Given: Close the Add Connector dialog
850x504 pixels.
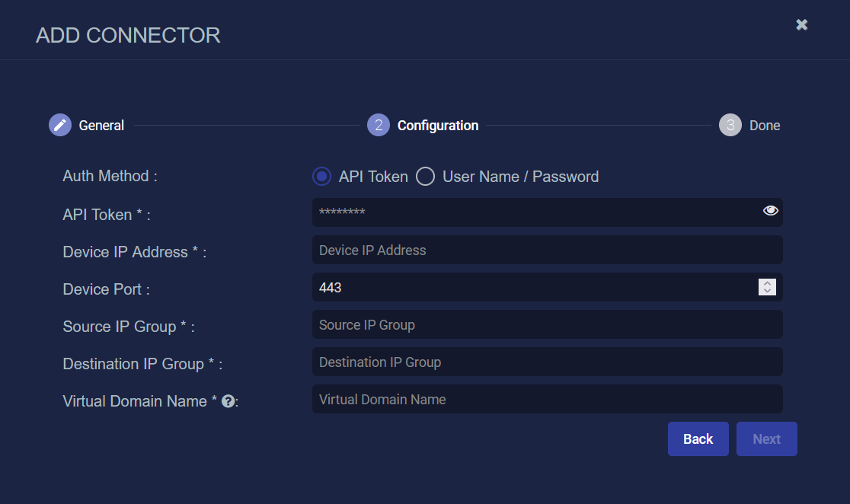Looking at the screenshot, I should click(801, 24).
